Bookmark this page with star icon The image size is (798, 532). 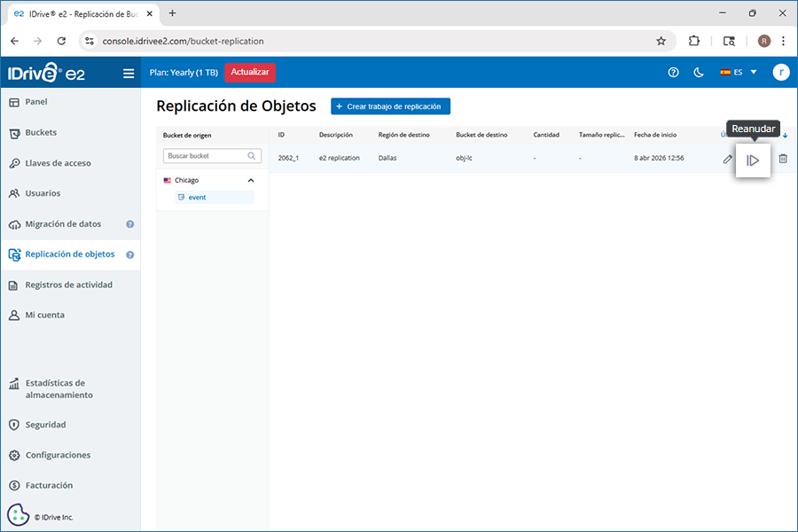(x=661, y=41)
